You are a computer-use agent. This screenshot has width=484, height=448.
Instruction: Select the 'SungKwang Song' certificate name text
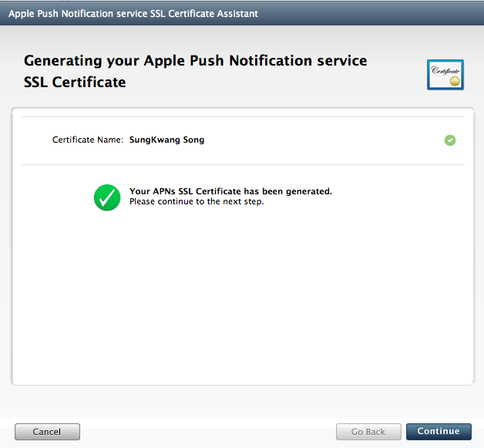coord(166,140)
